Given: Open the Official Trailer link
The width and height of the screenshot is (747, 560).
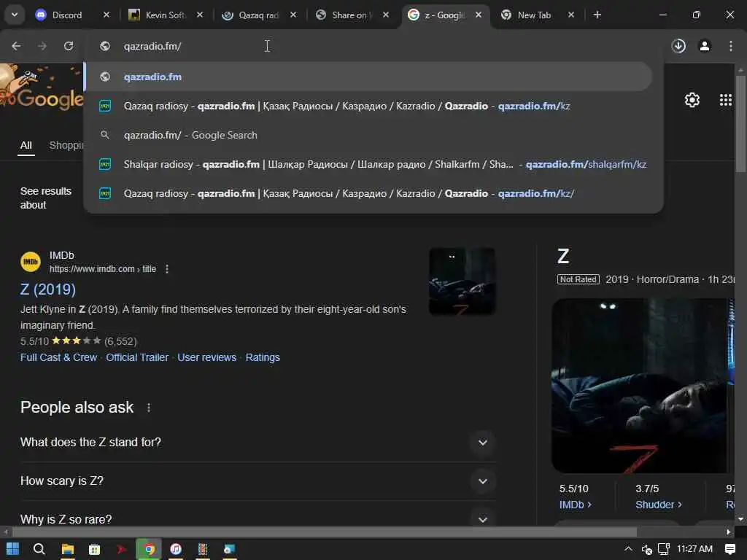Looking at the screenshot, I should [x=137, y=357].
